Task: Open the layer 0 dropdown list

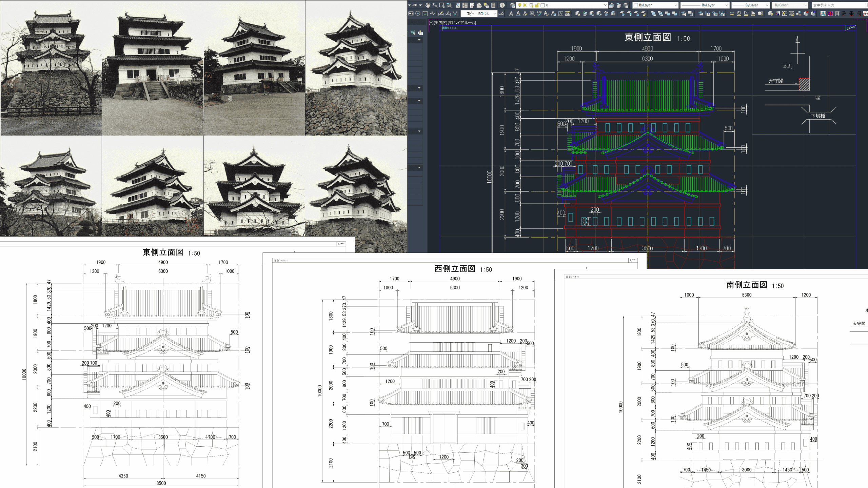Action: pos(606,5)
